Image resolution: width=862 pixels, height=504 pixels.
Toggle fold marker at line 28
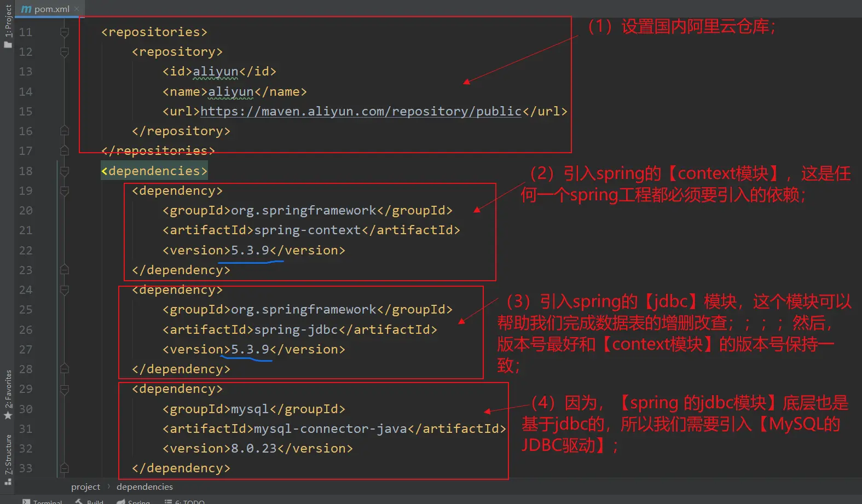tap(64, 369)
